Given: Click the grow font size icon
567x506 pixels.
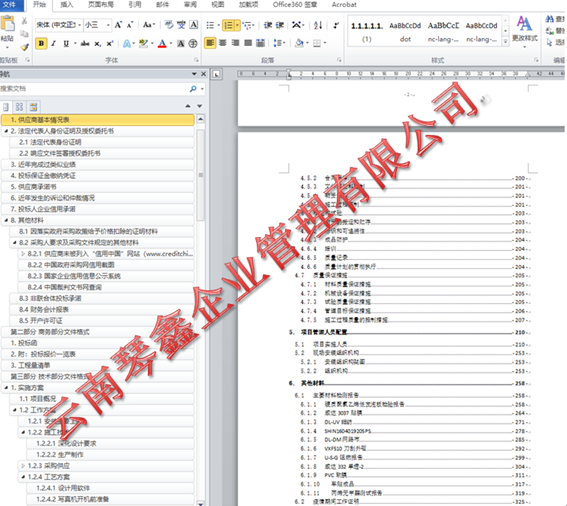Looking at the screenshot, I should tap(118, 25).
